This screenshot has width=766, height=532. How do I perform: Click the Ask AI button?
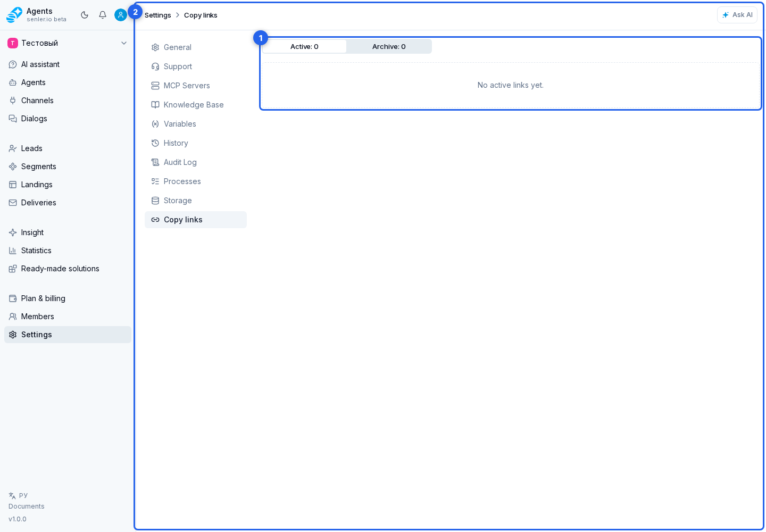(x=737, y=15)
